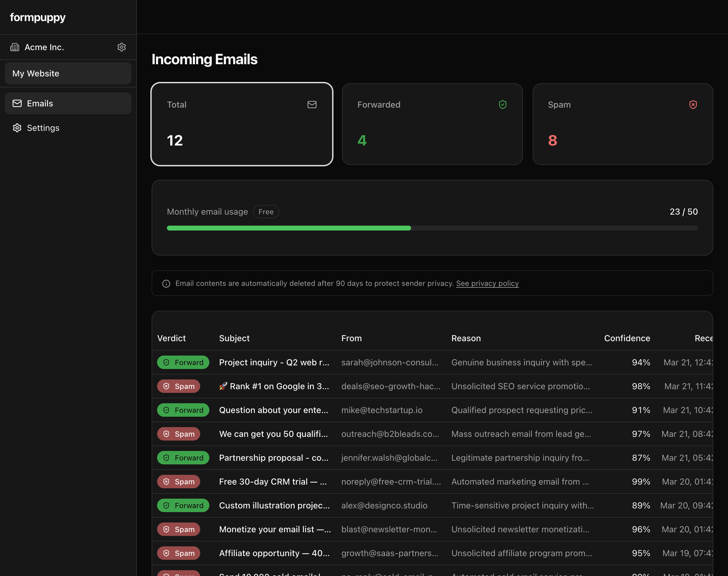
Task: Click the info icon in privacy notice
Action: pos(166,284)
